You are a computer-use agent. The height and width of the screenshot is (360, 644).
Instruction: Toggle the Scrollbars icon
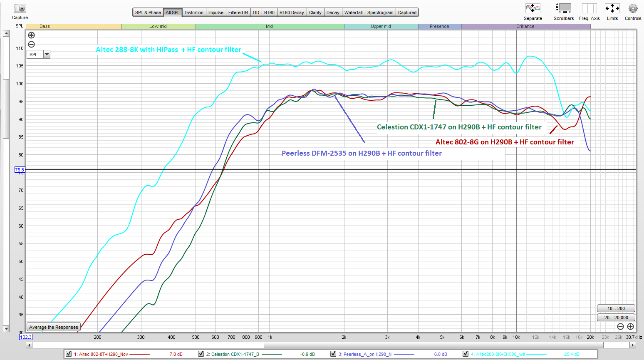[x=564, y=8]
